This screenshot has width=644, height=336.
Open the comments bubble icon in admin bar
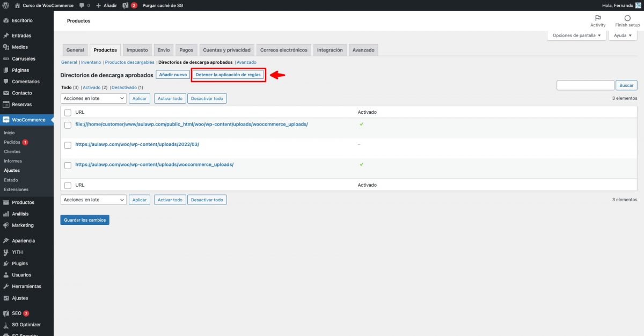pyautogui.click(x=82, y=5)
